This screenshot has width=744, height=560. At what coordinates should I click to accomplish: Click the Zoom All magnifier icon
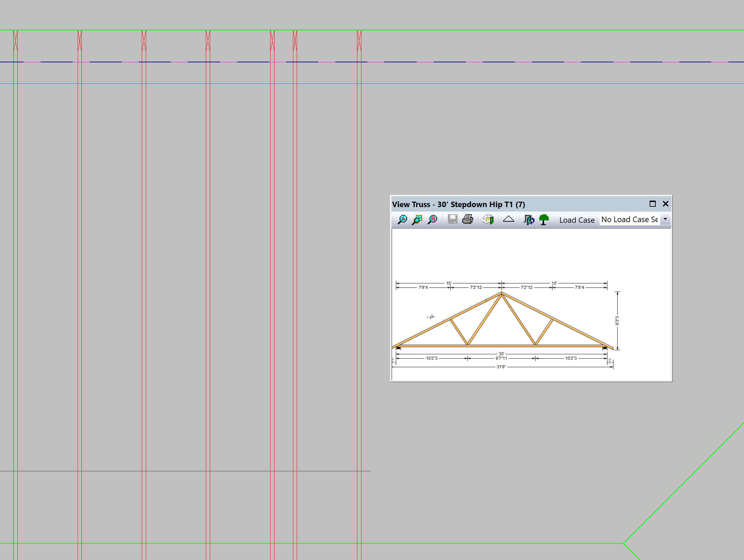(x=402, y=220)
